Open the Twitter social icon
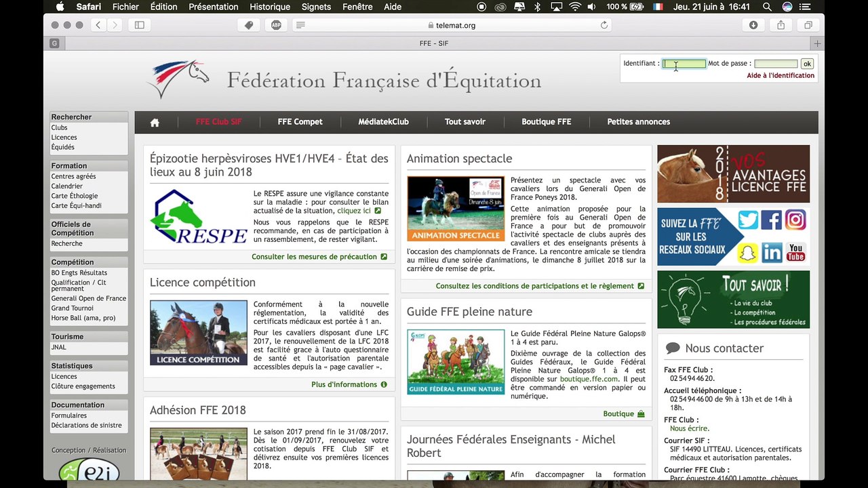868x488 pixels. [x=748, y=220]
